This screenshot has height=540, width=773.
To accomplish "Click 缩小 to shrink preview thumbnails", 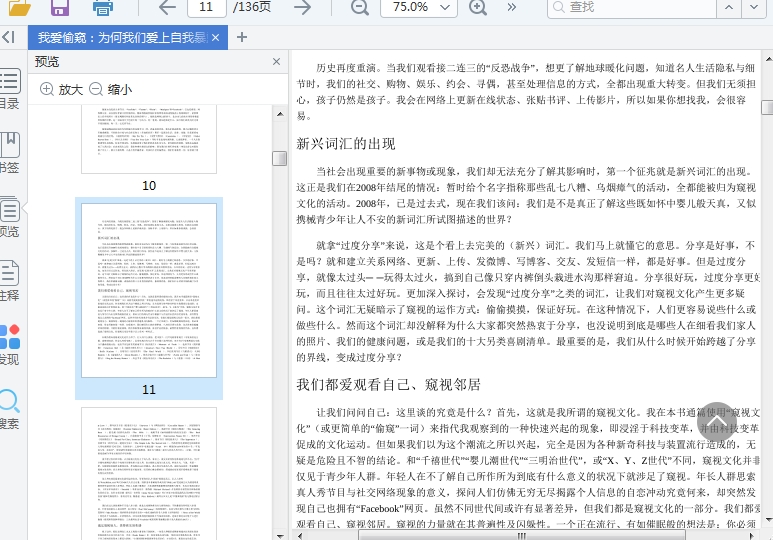I will [x=110, y=89].
